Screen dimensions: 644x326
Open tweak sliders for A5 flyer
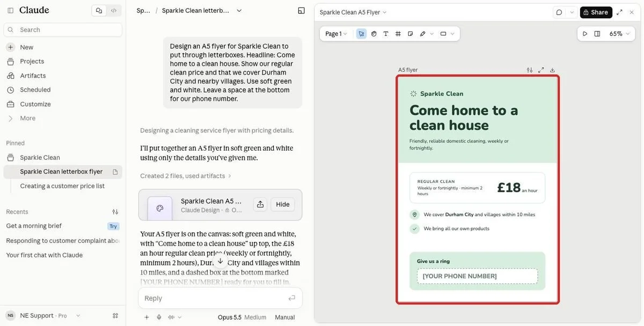(x=530, y=70)
